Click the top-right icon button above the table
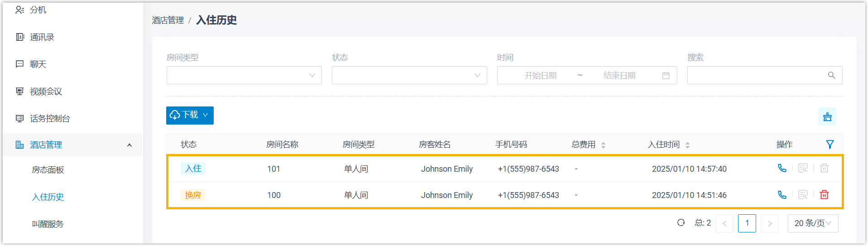Screen dimensions: 868x246 (827, 116)
